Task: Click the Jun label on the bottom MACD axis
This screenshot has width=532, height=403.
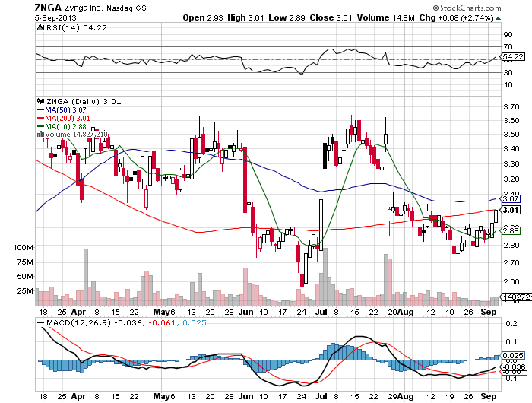Action: point(246,396)
